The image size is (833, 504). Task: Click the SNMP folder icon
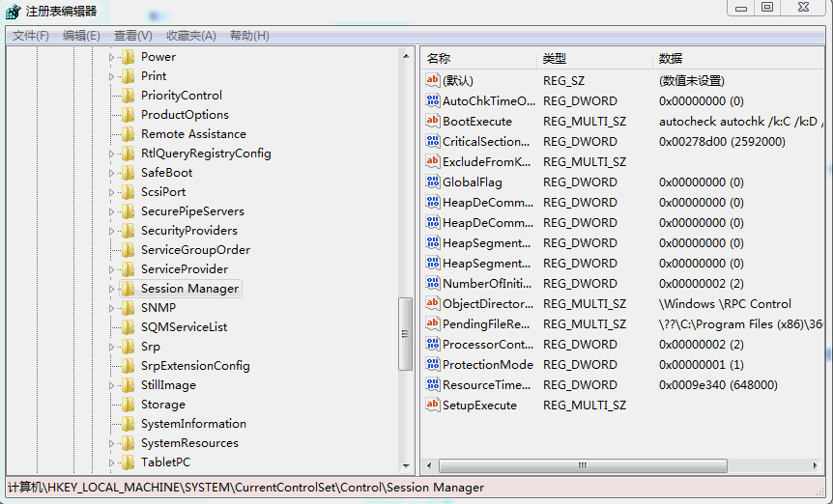[x=128, y=308]
